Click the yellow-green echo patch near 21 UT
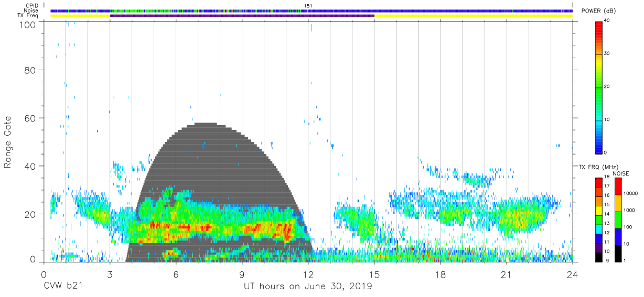Viewport: 644px width, 297px height. pyautogui.click(x=520, y=217)
